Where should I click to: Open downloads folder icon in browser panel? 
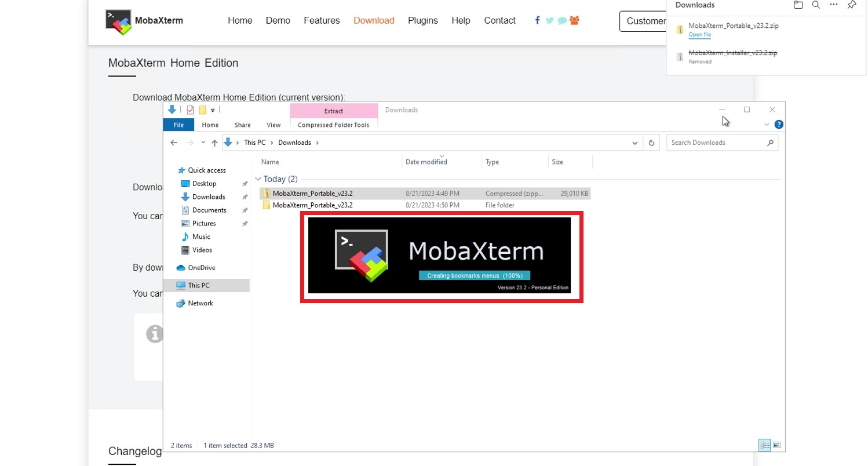(x=798, y=5)
